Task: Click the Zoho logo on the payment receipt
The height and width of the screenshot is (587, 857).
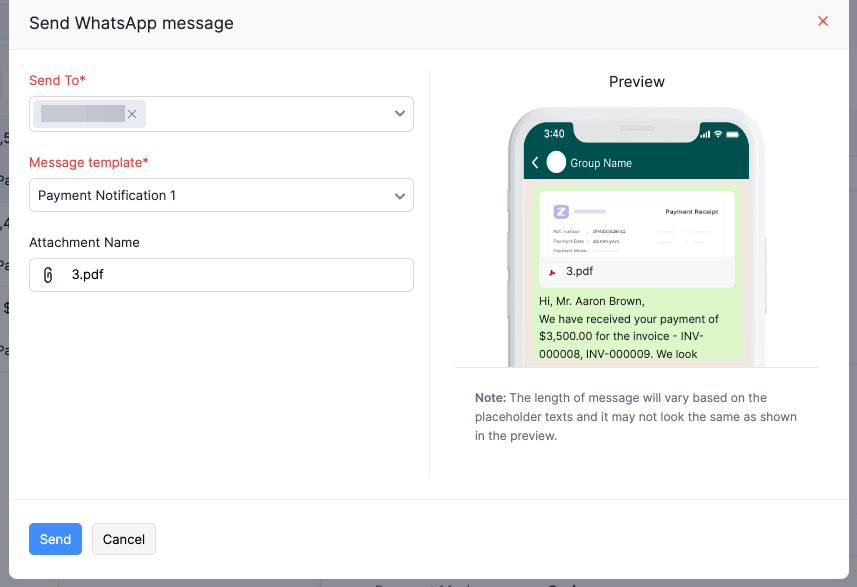Action: tap(562, 212)
